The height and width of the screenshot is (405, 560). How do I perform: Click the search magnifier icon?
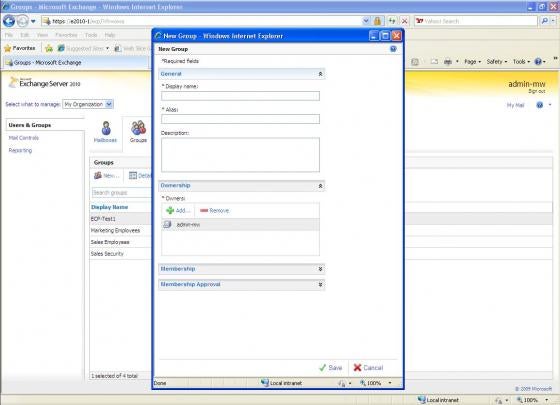[x=545, y=21]
